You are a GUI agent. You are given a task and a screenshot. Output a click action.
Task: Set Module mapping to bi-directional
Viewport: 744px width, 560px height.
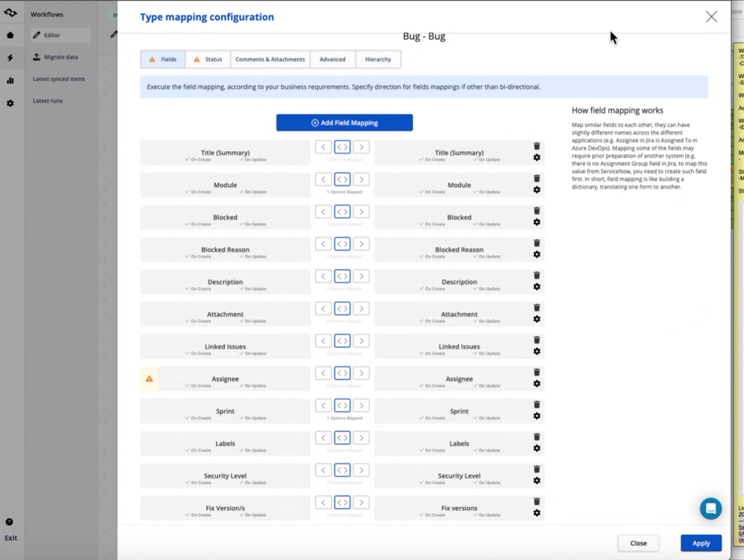342,179
